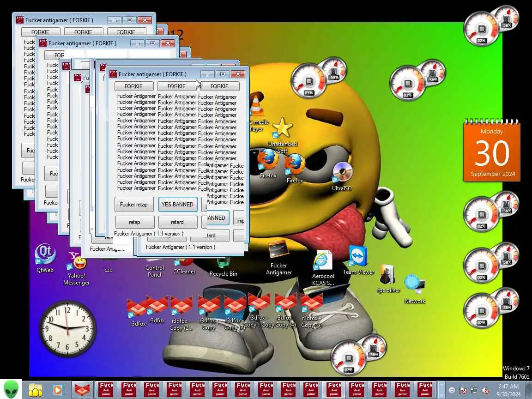The image size is (532, 399).
Task: Click the YES BANNED button
Action: point(177,204)
